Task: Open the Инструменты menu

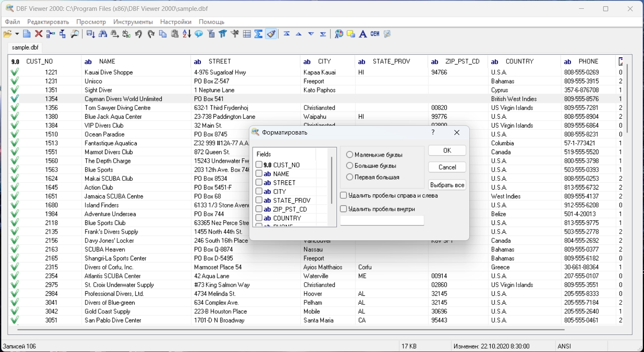Action: [133, 22]
